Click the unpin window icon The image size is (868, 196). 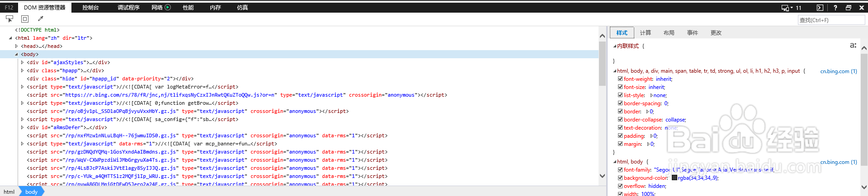pos(848,8)
